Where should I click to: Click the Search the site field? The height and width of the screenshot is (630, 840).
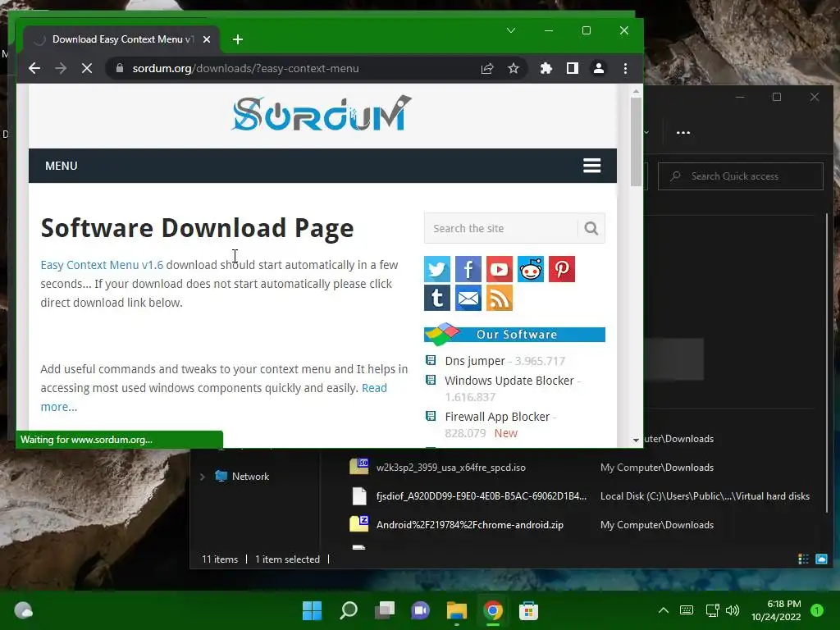501,229
